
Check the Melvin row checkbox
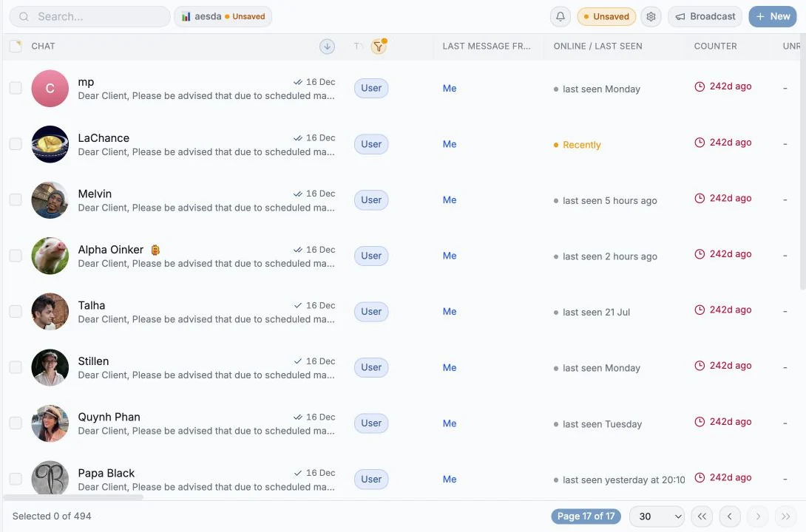pos(16,199)
